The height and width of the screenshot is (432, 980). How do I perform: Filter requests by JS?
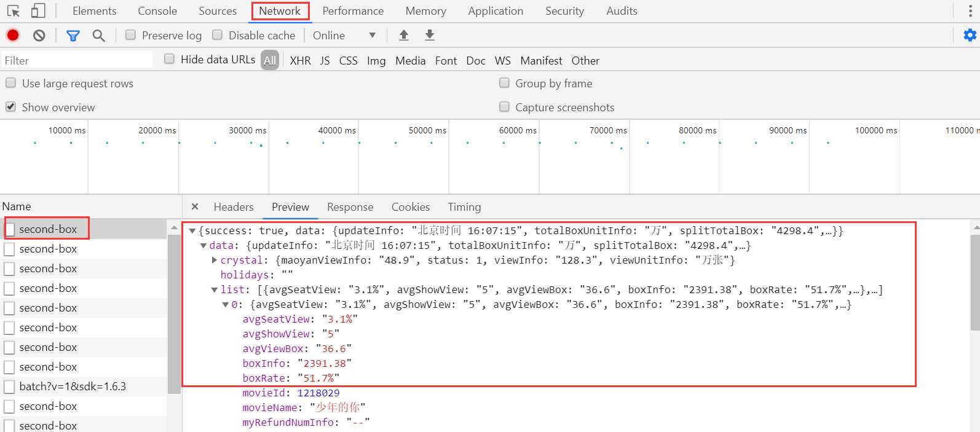(x=325, y=60)
